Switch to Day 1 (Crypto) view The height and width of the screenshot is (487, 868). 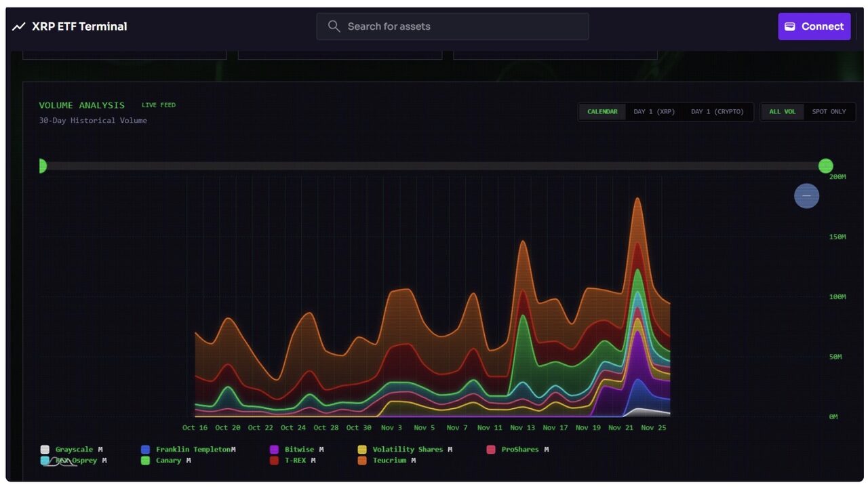(717, 112)
